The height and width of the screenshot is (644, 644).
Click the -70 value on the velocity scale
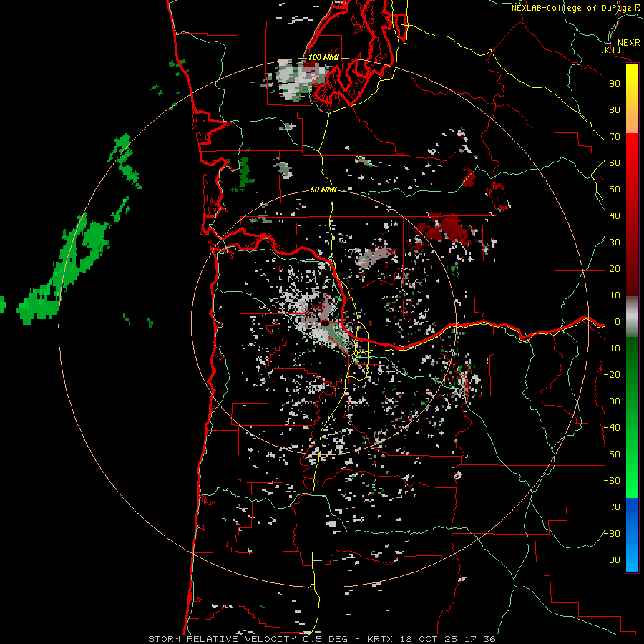click(612, 507)
